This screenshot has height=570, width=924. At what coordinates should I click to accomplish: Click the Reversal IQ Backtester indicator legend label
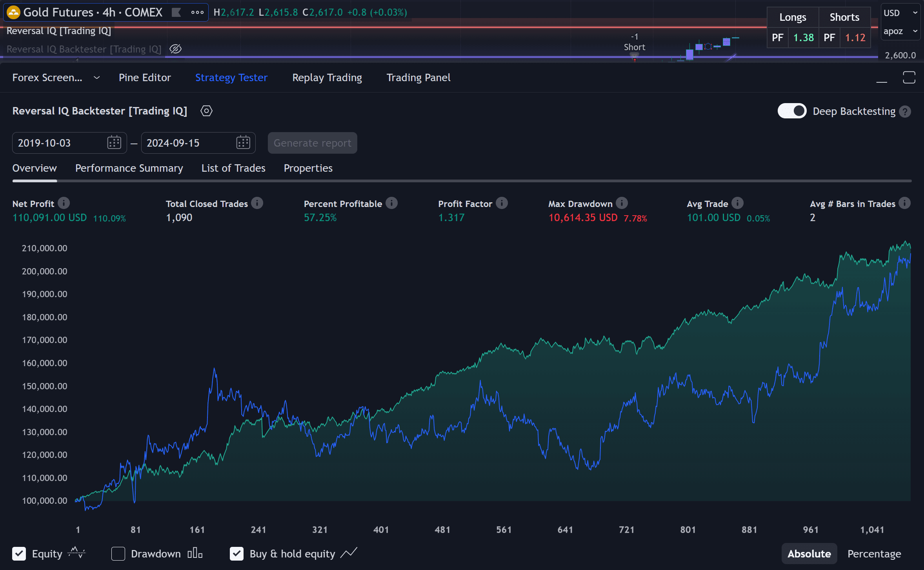(84, 49)
